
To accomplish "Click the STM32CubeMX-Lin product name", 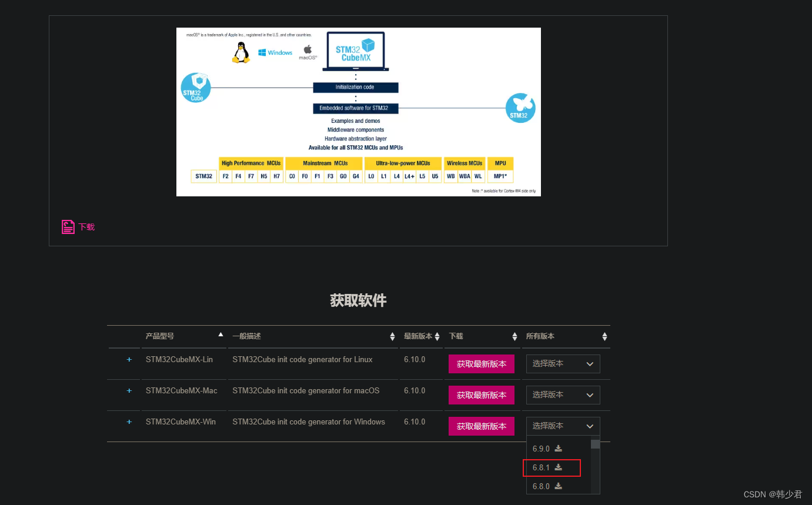I will click(179, 359).
